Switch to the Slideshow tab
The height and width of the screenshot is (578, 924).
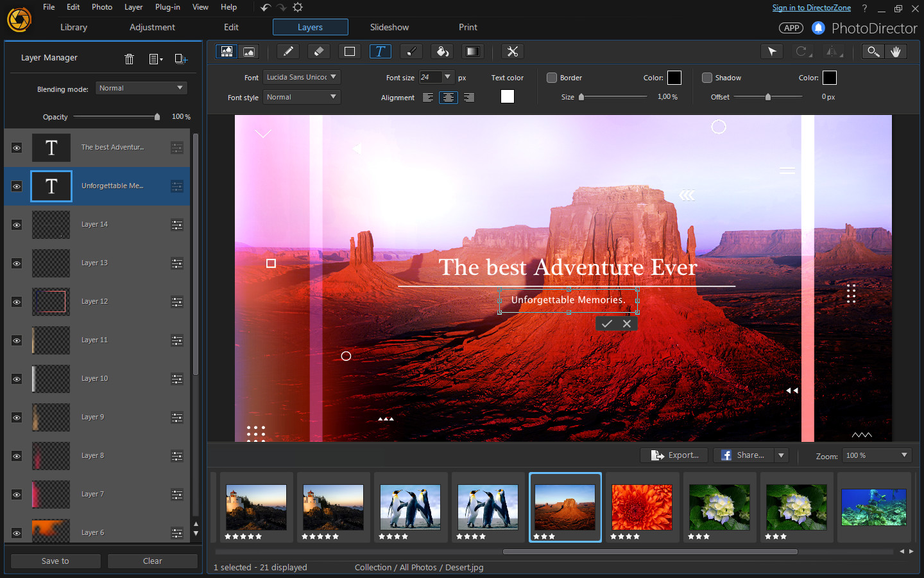[389, 27]
